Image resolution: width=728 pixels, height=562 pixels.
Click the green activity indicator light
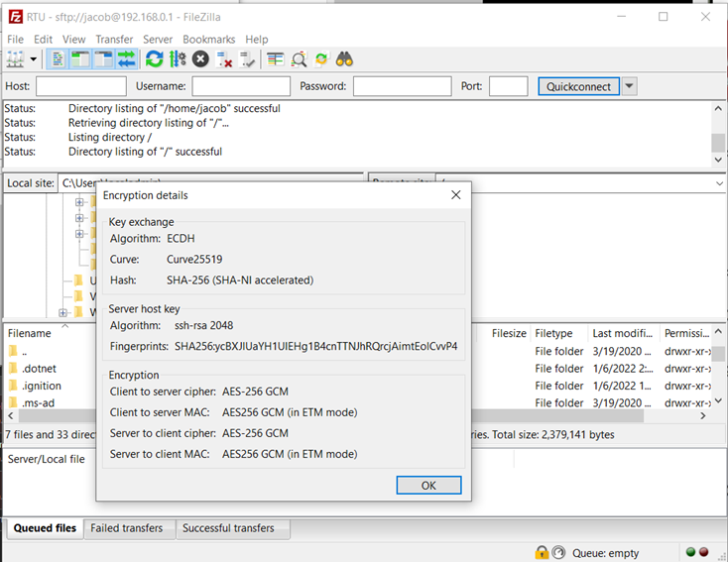point(690,552)
